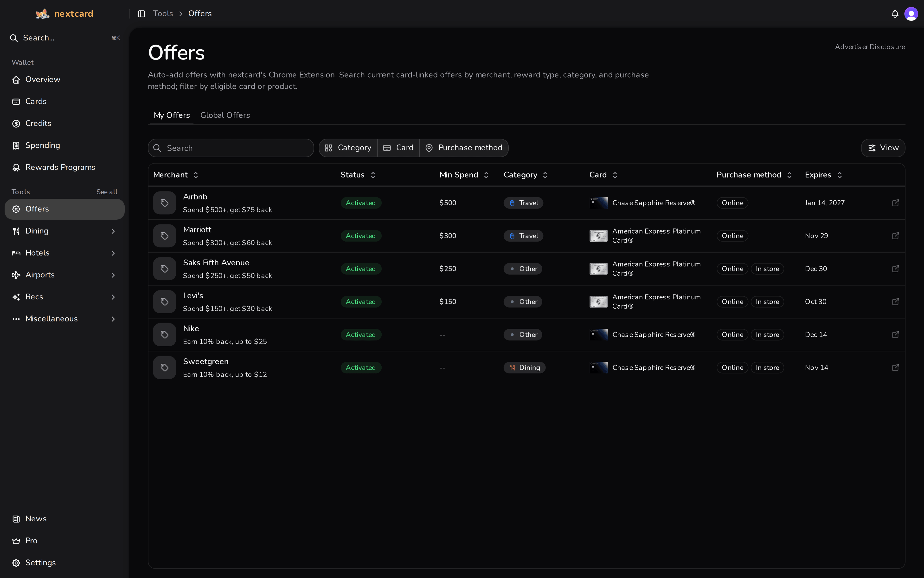Toggle the sidebar panel icon
The width and height of the screenshot is (924, 578).
[141, 14]
